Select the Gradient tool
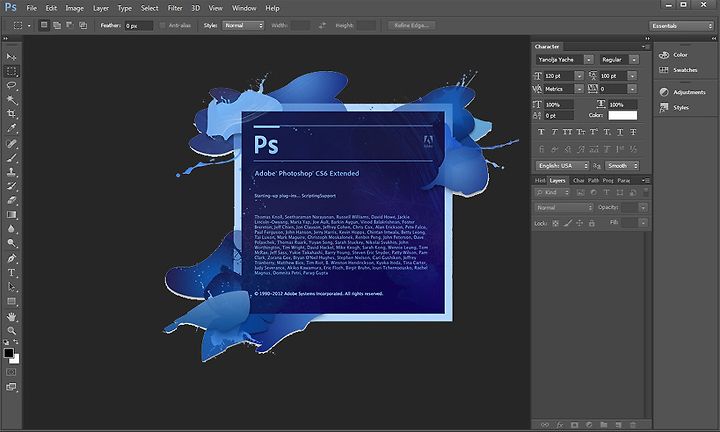The width and height of the screenshot is (720, 432). coord(11,214)
